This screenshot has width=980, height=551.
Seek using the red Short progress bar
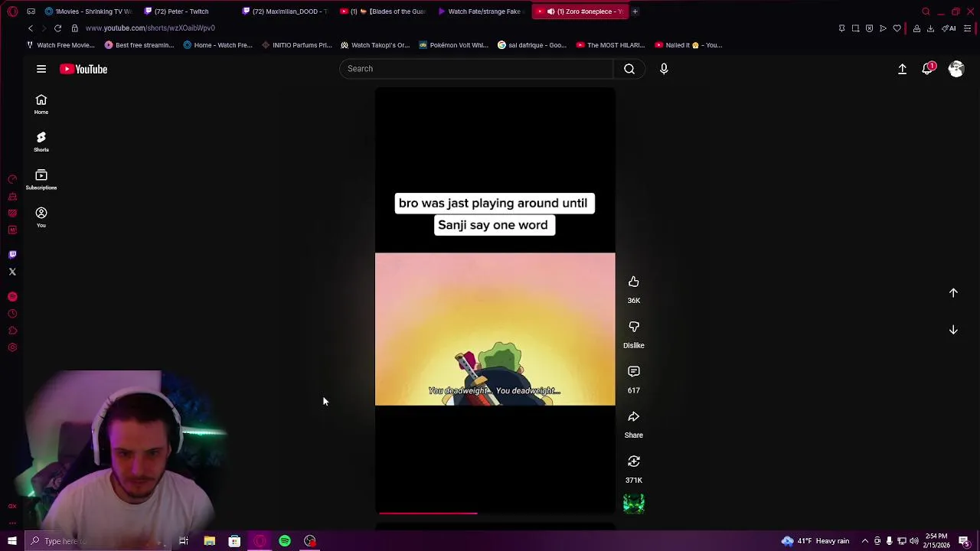point(495,513)
